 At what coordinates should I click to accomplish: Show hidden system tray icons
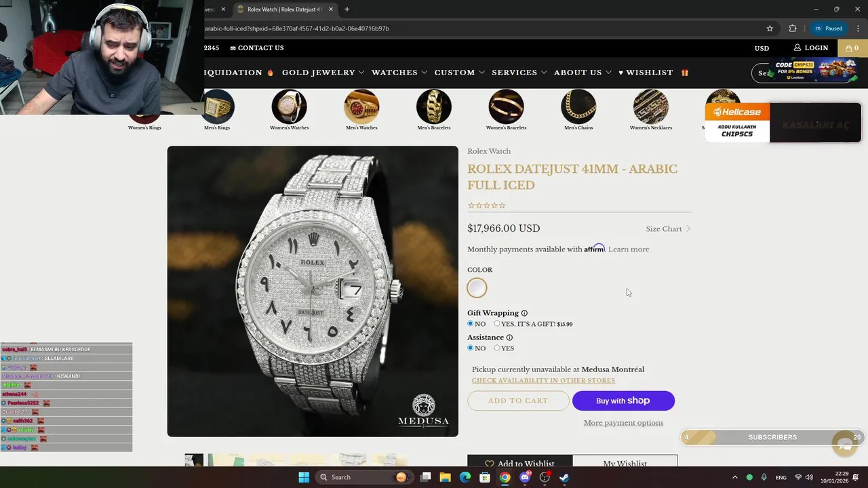click(734, 477)
